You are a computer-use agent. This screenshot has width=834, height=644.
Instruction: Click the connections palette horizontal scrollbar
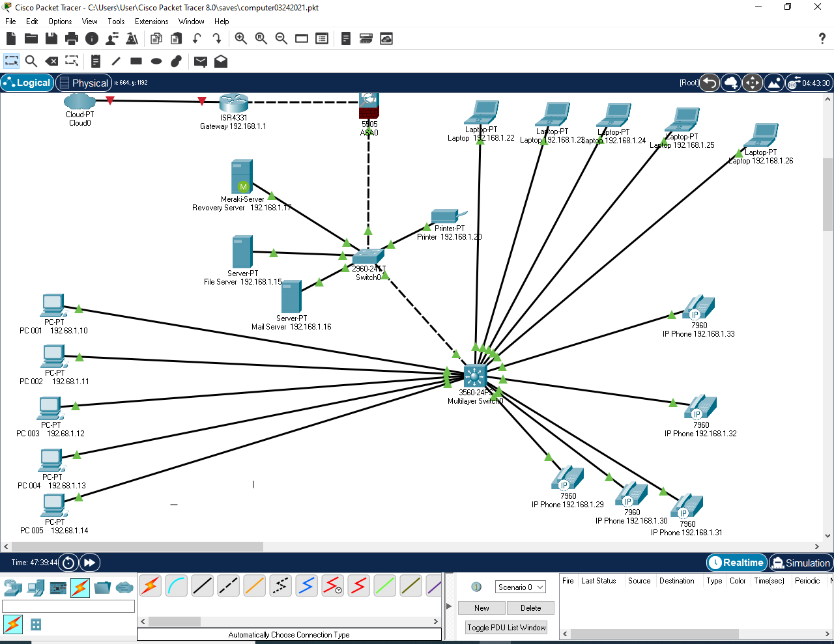pyautogui.click(x=289, y=621)
